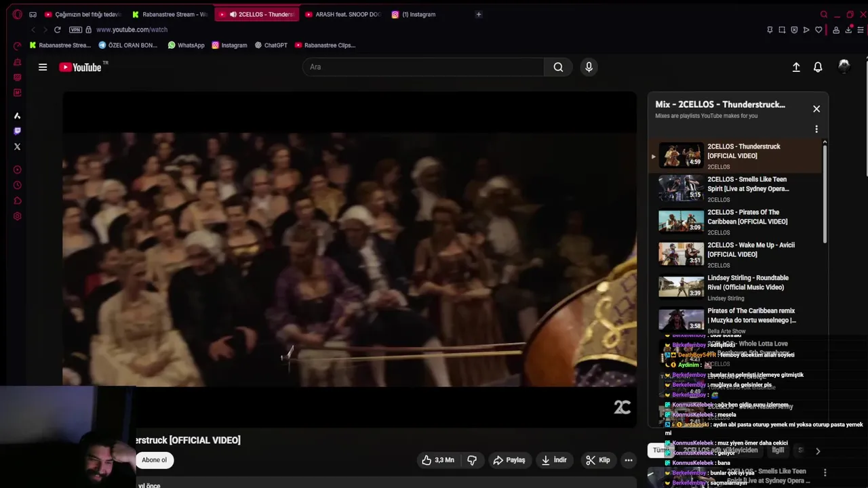Open the sidebar settings gear icon
868x488 pixels.
[x=18, y=216]
